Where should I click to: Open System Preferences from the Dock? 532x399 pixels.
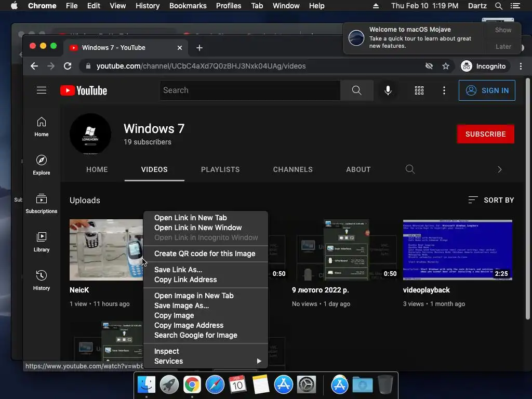(x=307, y=385)
